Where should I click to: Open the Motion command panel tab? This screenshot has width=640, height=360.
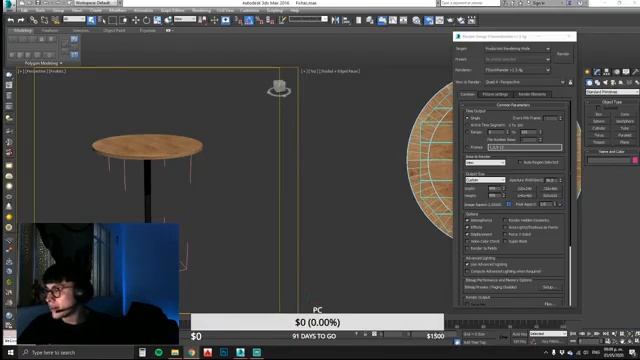tap(616, 72)
